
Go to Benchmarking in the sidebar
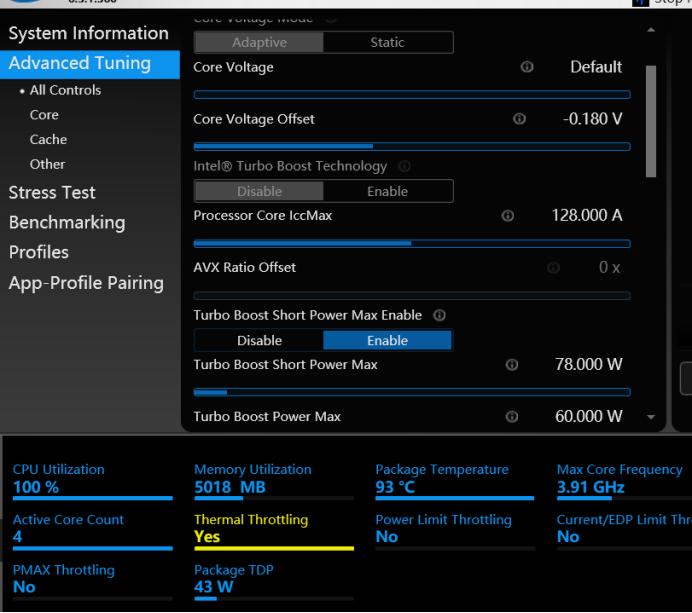pos(67,222)
